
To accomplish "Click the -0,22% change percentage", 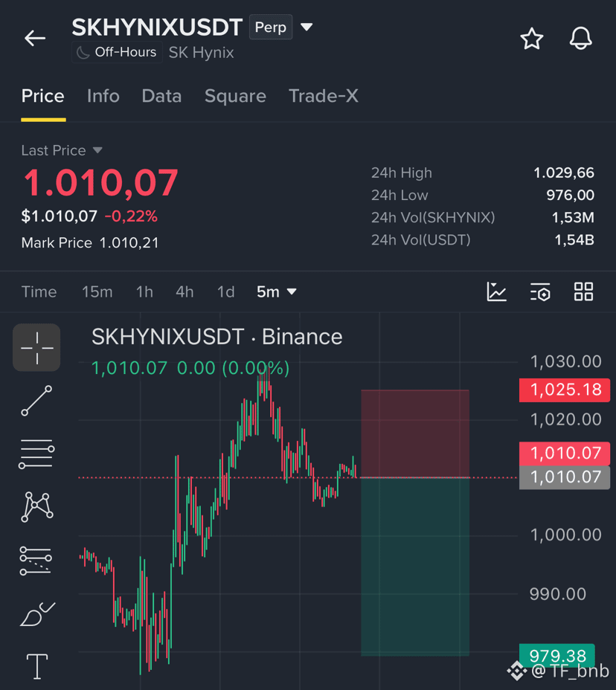I will [131, 216].
